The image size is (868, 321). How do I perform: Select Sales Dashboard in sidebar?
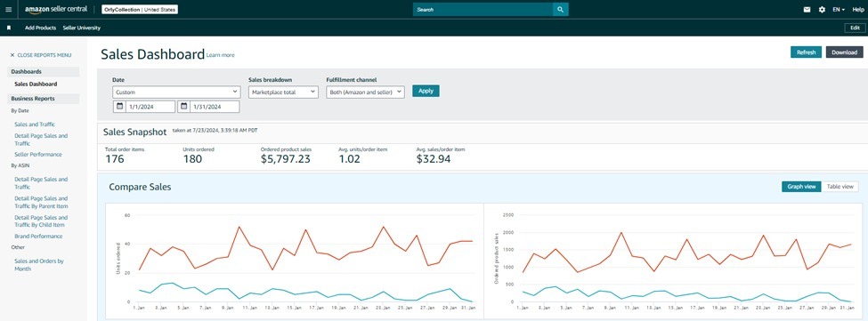[36, 84]
